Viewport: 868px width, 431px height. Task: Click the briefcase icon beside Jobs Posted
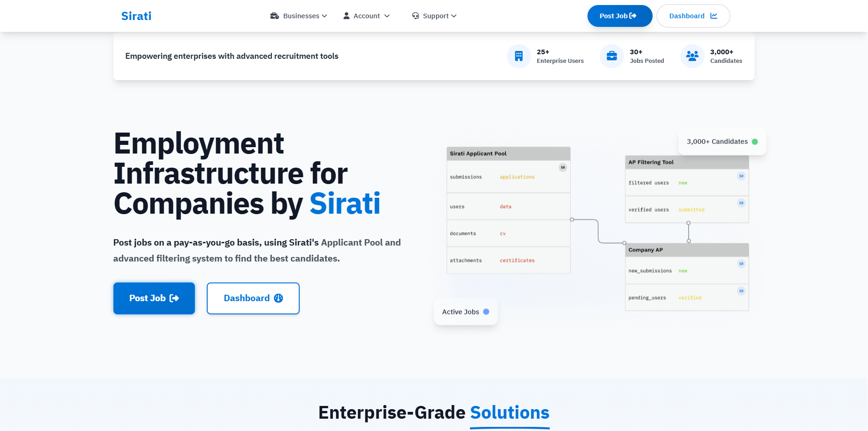[x=612, y=56]
